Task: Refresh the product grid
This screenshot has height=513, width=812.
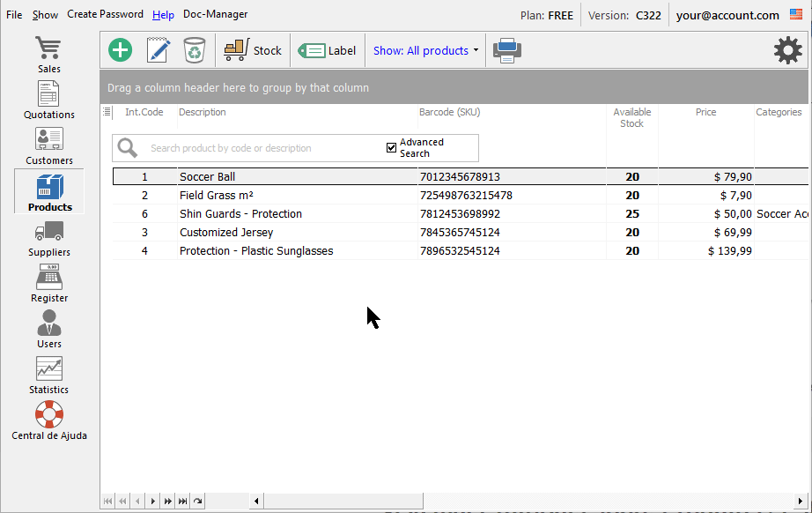Action: coord(198,501)
